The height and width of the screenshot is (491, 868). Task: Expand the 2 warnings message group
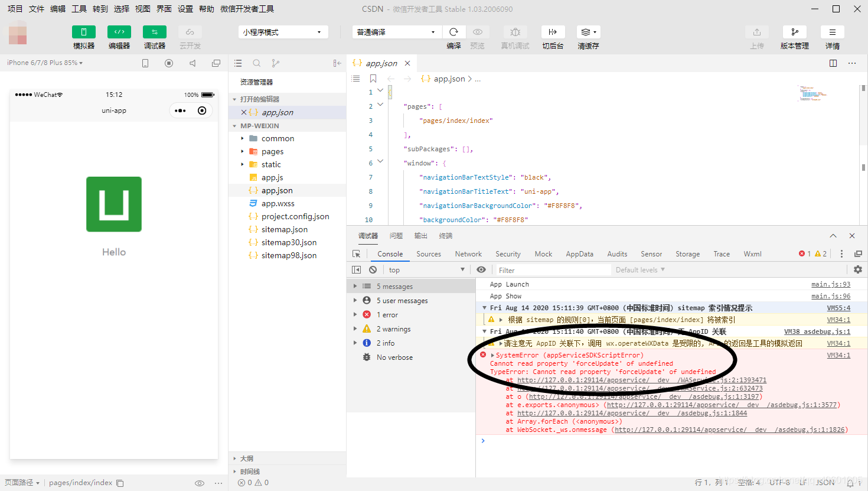point(355,329)
